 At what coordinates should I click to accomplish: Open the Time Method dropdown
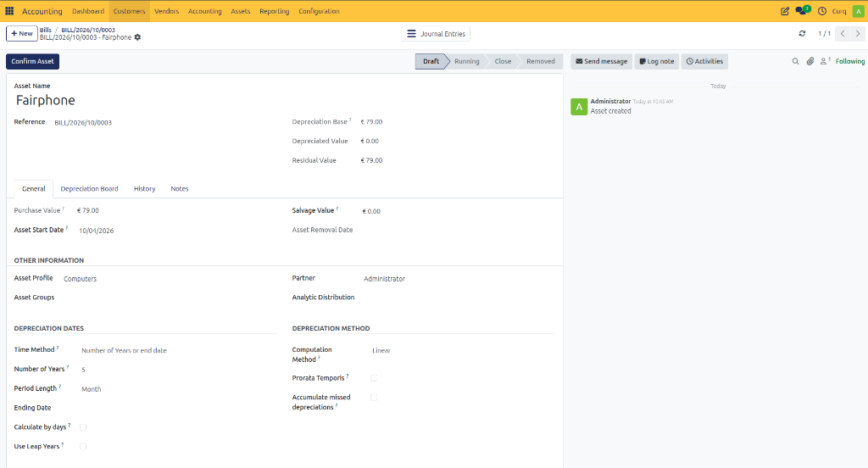coord(178,350)
